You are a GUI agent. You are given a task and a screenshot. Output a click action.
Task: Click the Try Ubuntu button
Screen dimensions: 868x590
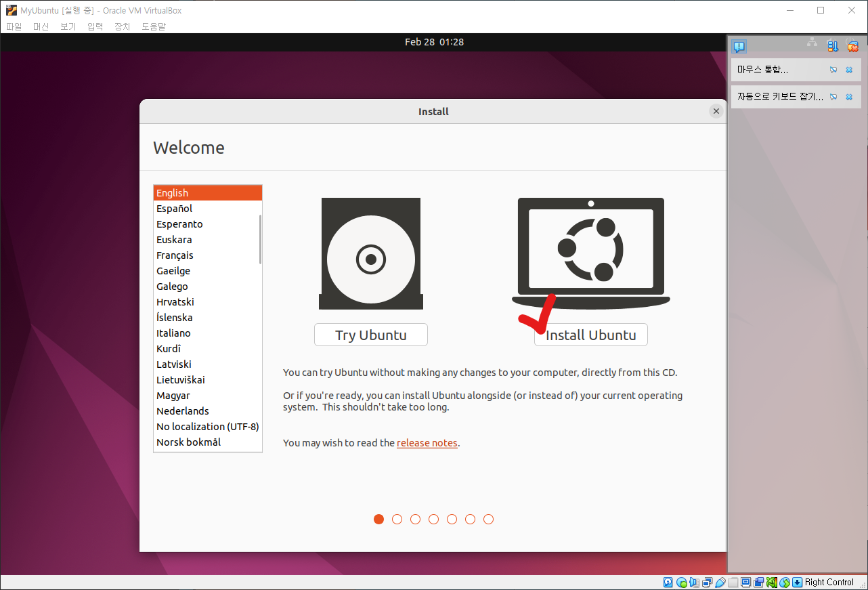[x=371, y=335]
